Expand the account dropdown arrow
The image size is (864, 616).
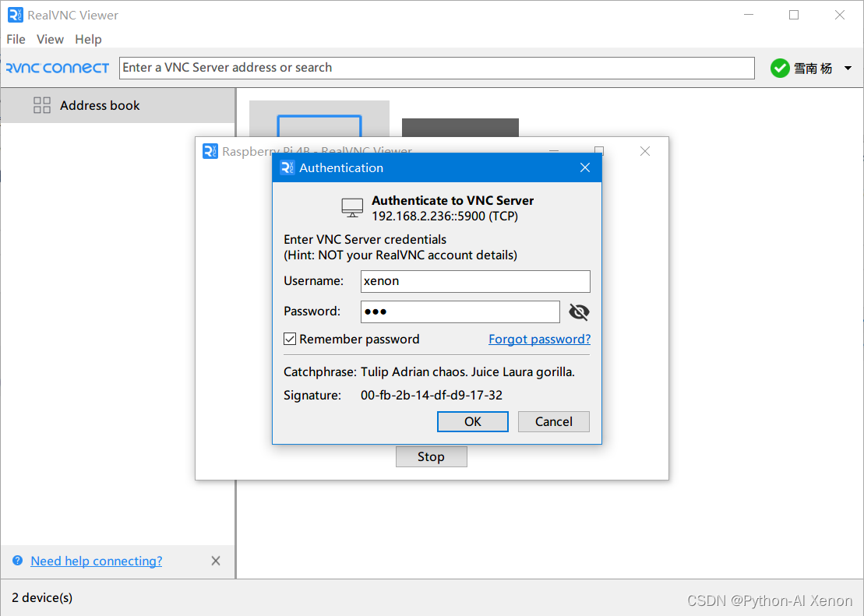click(x=848, y=69)
